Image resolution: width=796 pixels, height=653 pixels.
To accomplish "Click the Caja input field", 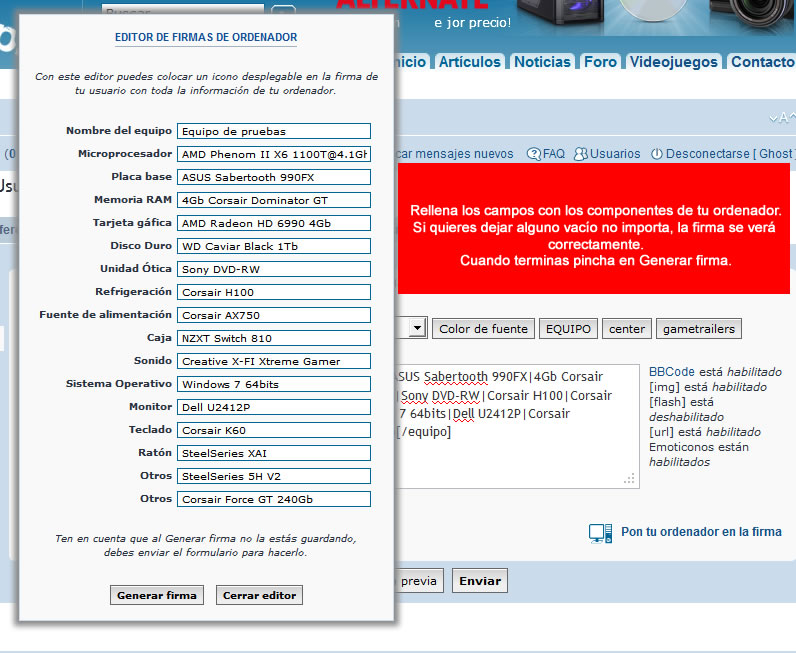I will pos(274,338).
